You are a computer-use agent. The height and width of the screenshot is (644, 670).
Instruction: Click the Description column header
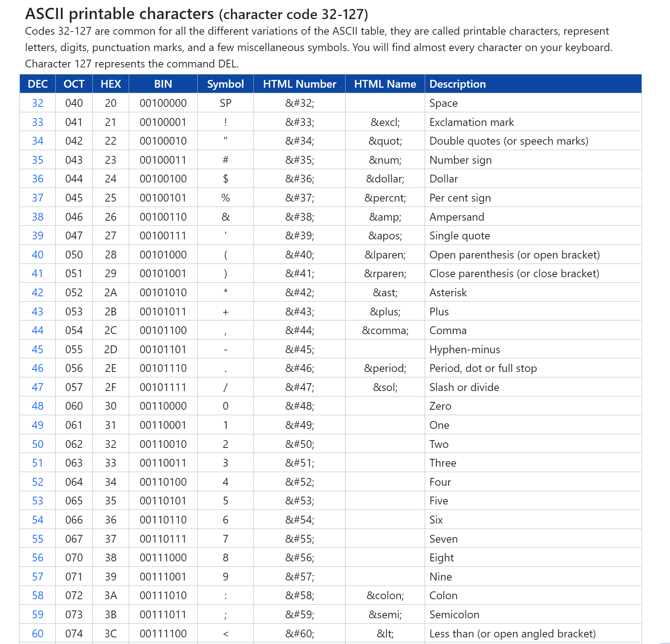(457, 84)
